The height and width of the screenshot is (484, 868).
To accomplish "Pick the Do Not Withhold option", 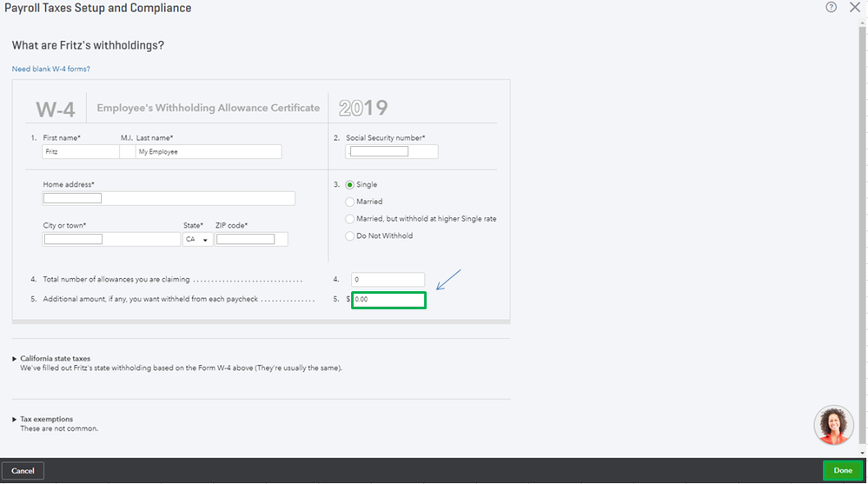I will coord(350,235).
